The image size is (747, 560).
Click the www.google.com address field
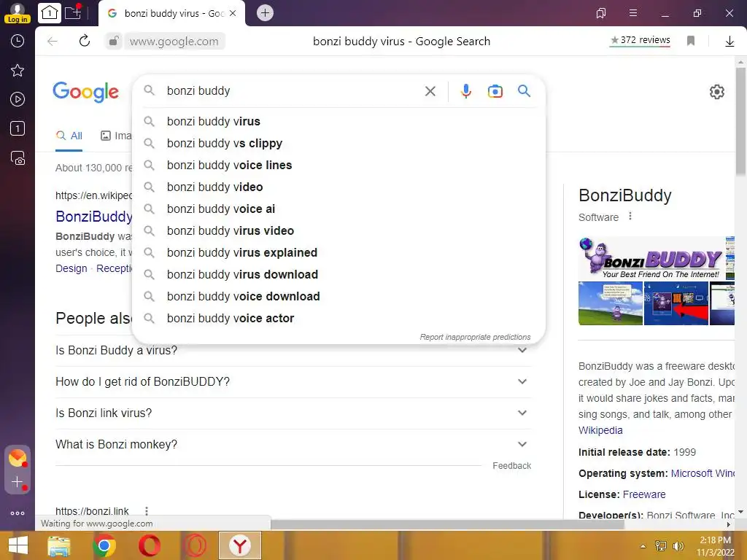click(174, 42)
